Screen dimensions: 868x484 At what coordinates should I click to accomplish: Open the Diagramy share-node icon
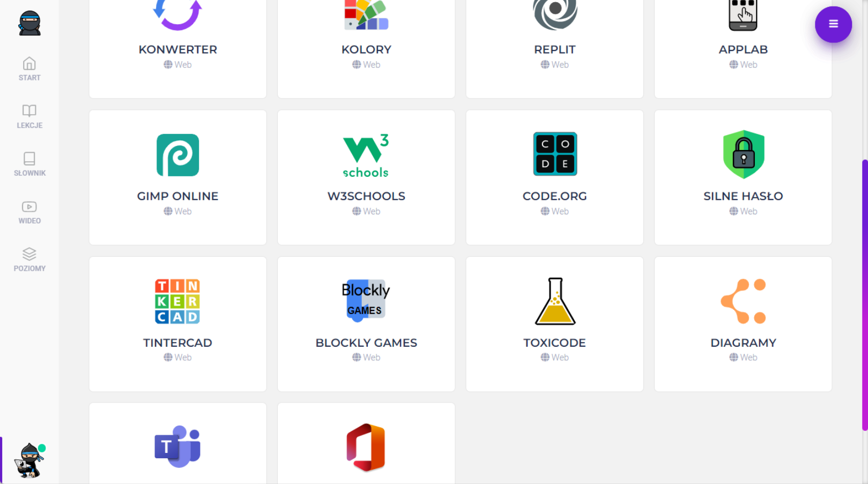click(743, 301)
